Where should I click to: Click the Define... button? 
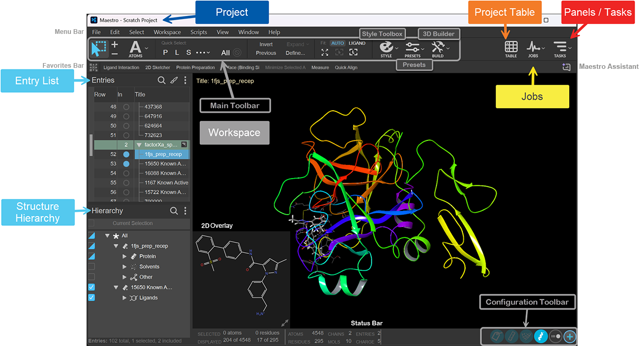pyautogui.click(x=296, y=53)
